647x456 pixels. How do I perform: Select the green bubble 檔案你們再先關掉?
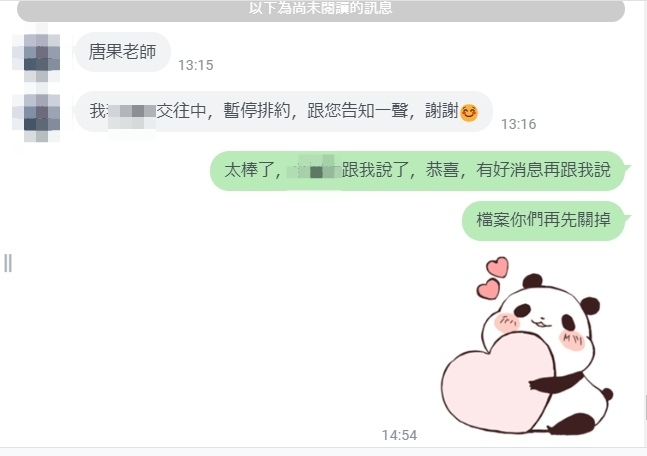pos(543,220)
